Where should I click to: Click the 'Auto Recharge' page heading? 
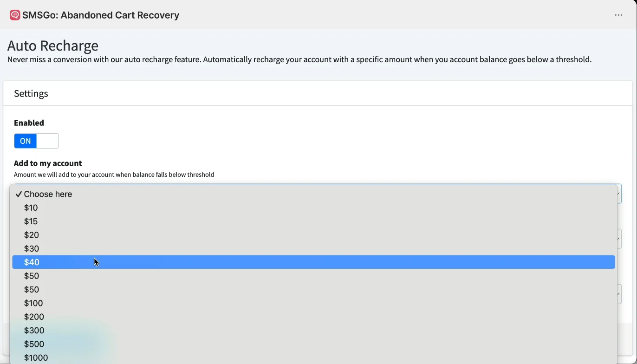tap(53, 45)
